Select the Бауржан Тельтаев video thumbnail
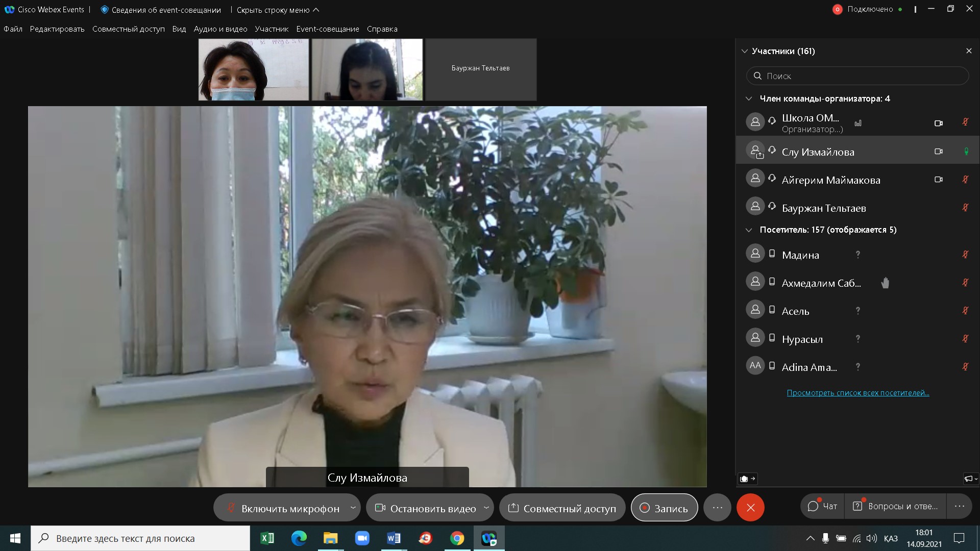 tap(480, 69)
